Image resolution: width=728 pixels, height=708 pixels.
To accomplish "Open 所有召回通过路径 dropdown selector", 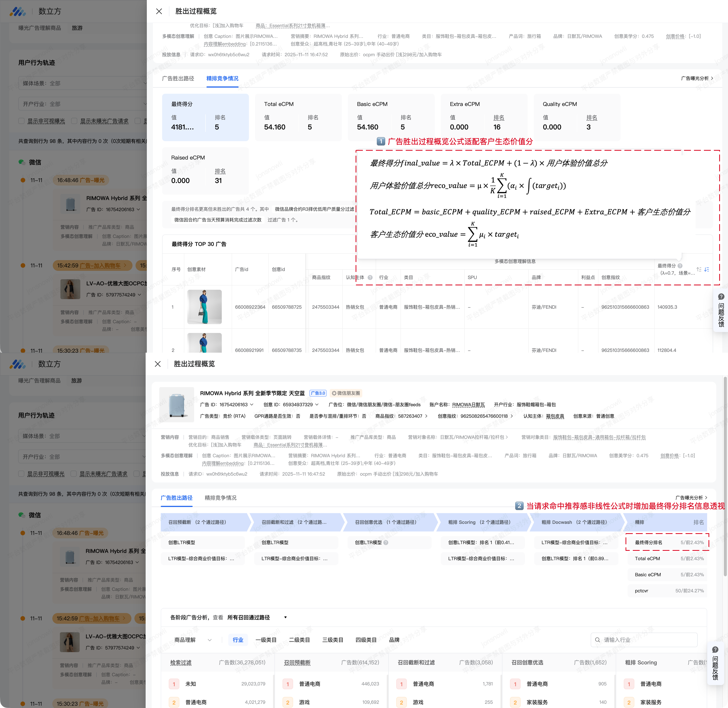I will coord(257,617).
